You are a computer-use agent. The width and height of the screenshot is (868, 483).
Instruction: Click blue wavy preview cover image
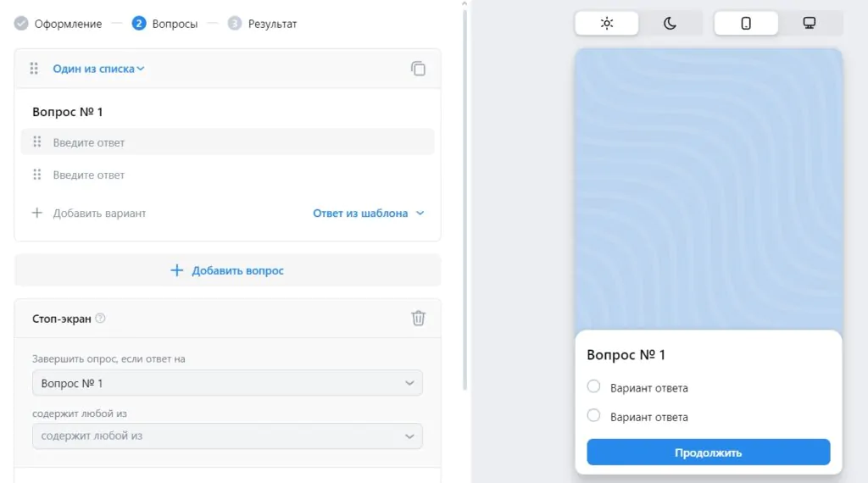(x=709, y=189)
